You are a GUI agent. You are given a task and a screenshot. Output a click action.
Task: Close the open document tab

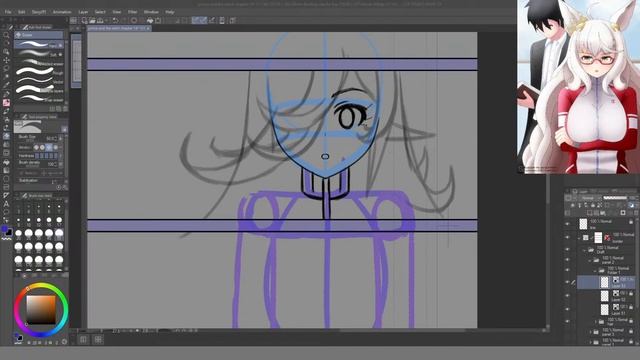pos(148,29)
